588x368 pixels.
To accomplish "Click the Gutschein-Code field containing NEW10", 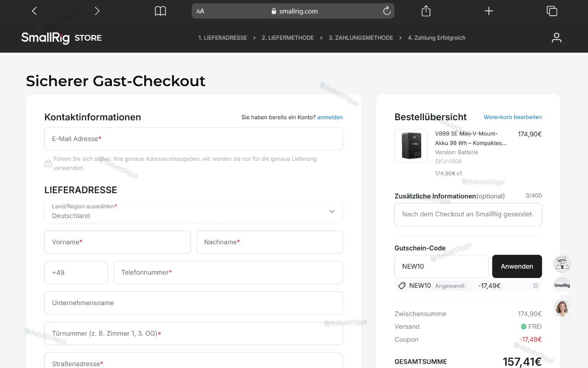I will [x=441, y=266].
